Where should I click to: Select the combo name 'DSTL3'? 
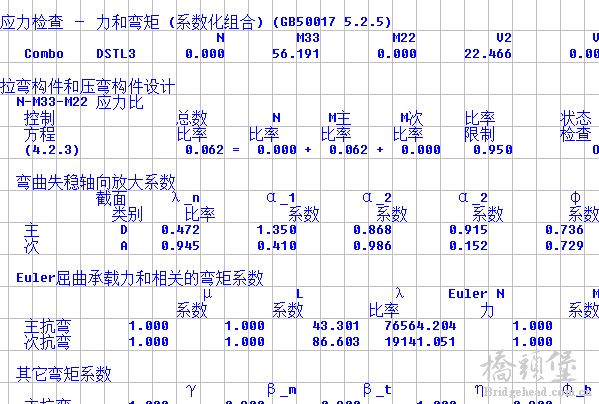pos(116,54)
